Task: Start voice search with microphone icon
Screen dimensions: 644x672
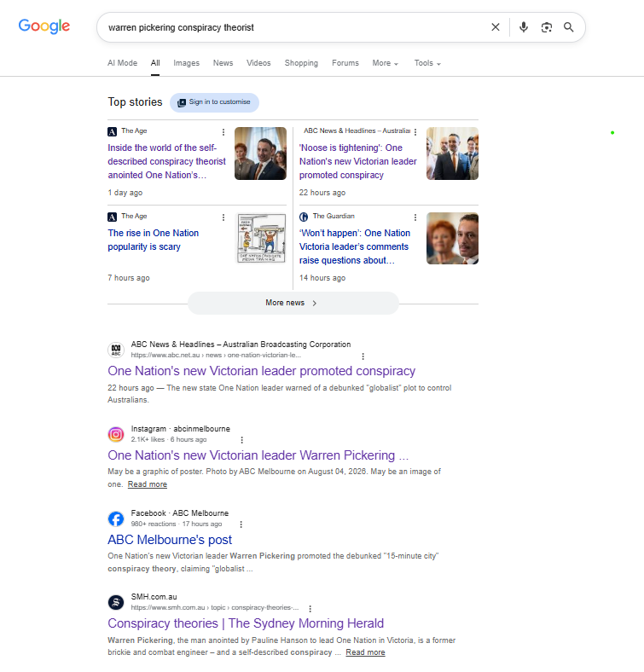Action: pyautogui.click(x=524, y=27)
